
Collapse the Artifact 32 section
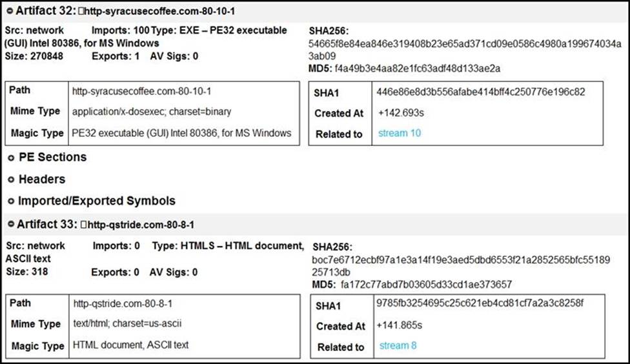pyautogui.click(x=10, y=11)
